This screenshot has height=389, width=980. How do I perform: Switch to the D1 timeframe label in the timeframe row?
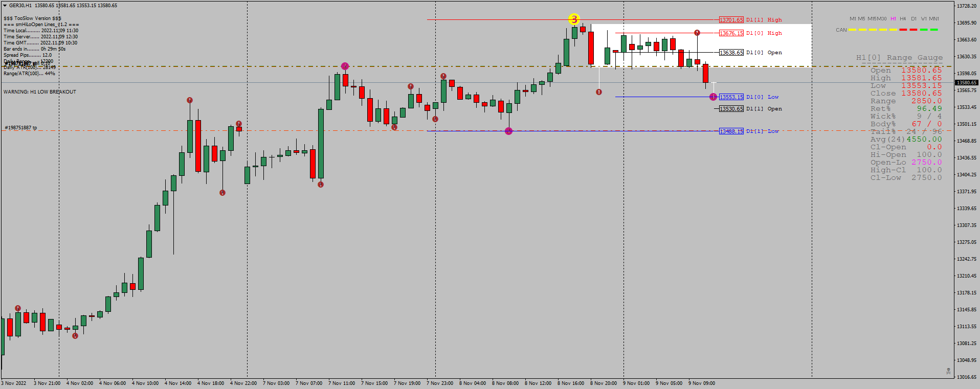(914, 19)
